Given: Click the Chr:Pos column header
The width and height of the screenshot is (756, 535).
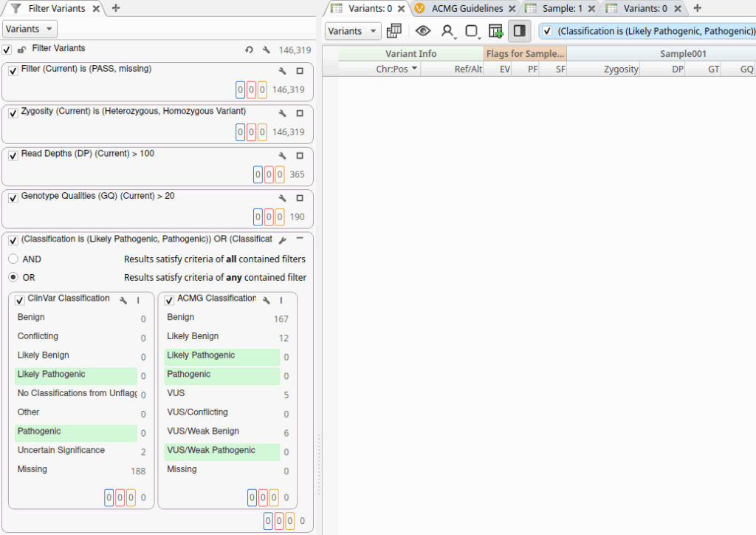Looking at the screenshot, I should 396,69.
